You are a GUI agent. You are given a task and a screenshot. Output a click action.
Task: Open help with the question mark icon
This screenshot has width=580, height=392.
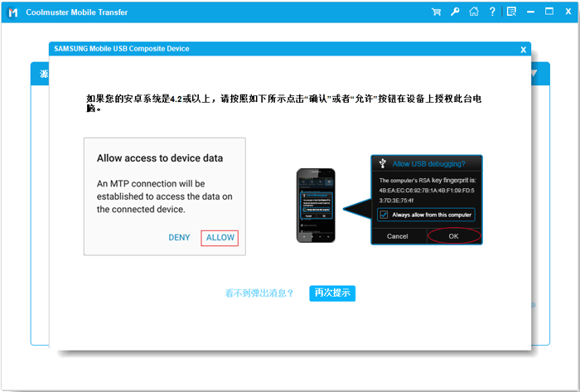pyautogui.click(x=492, y=12)
